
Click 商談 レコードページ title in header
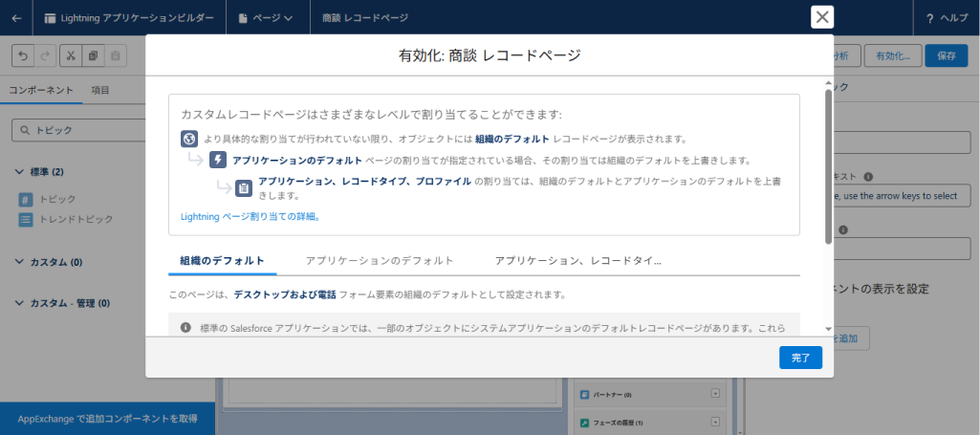pyautogui.click(x=365, y=18)
